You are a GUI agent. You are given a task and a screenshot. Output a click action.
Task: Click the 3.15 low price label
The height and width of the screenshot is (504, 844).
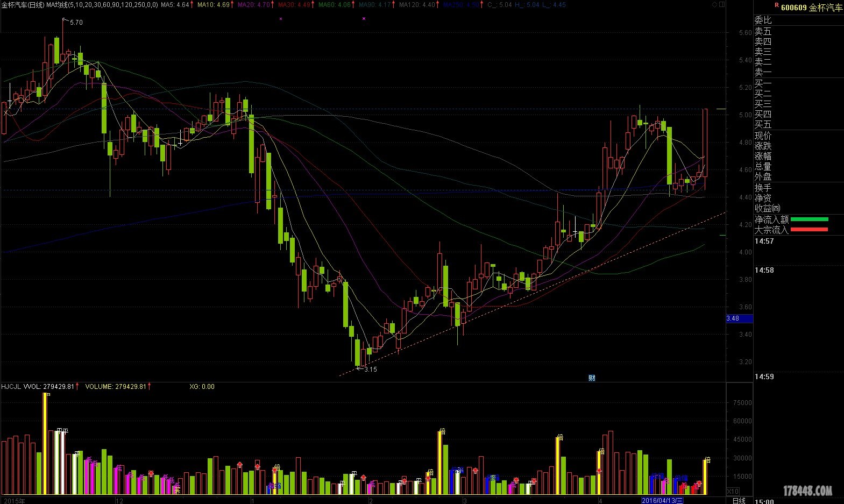tap(371, 370)
